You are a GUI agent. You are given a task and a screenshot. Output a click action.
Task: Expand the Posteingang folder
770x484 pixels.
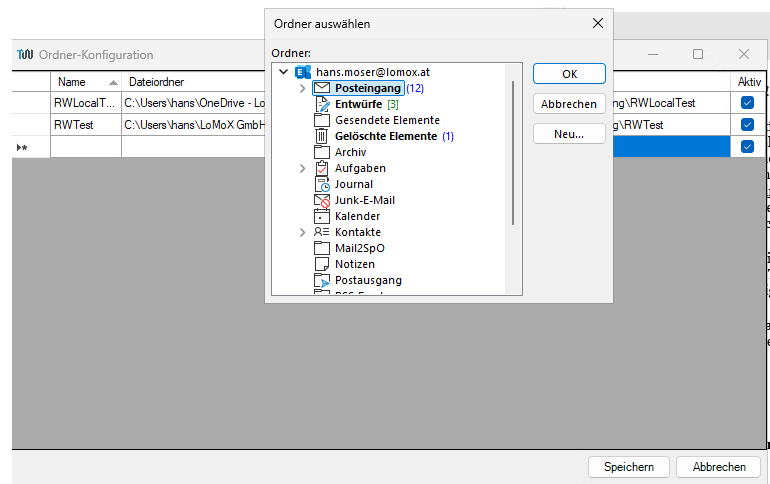click(302, 88)
